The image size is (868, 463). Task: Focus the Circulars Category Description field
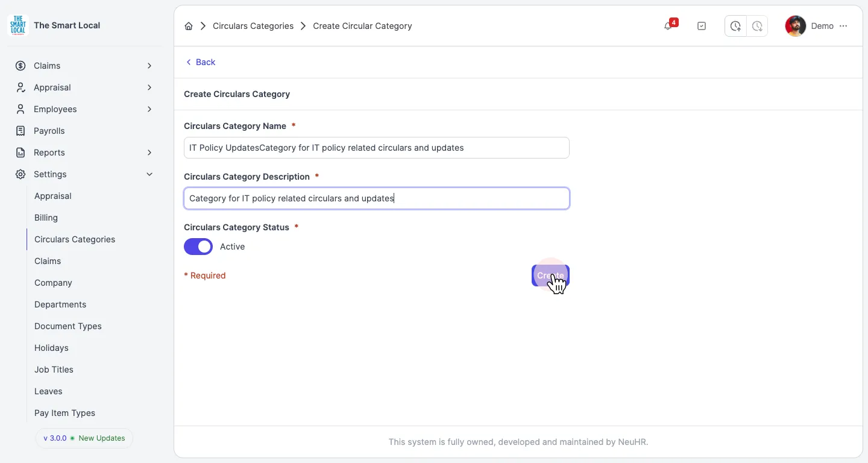tap(377, 198)
